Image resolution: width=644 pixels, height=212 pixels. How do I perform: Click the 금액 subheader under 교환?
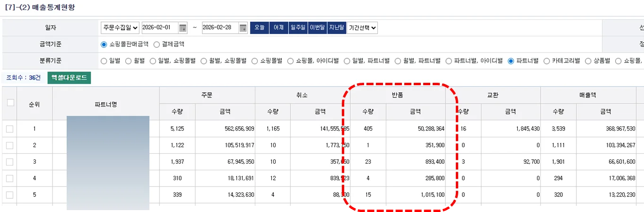(x=511, y=112)
